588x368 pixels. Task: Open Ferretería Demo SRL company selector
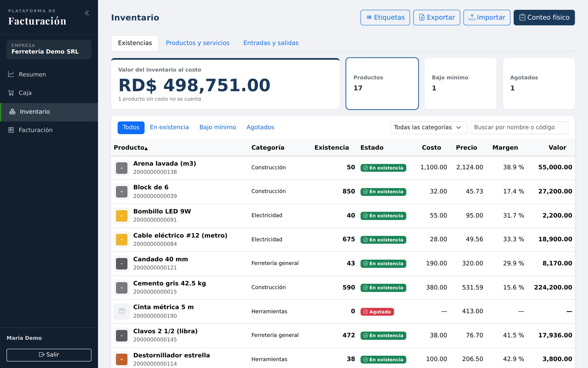pos(49,49)
